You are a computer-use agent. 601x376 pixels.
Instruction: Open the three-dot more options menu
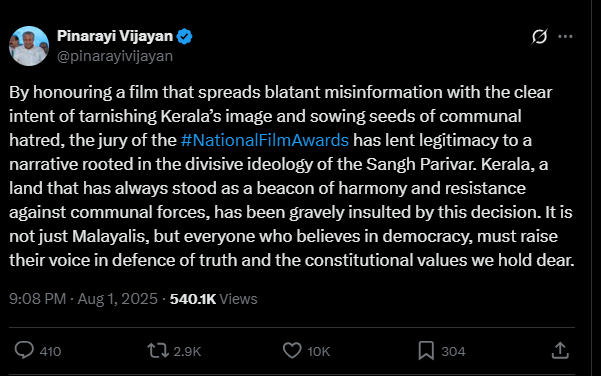565,37
